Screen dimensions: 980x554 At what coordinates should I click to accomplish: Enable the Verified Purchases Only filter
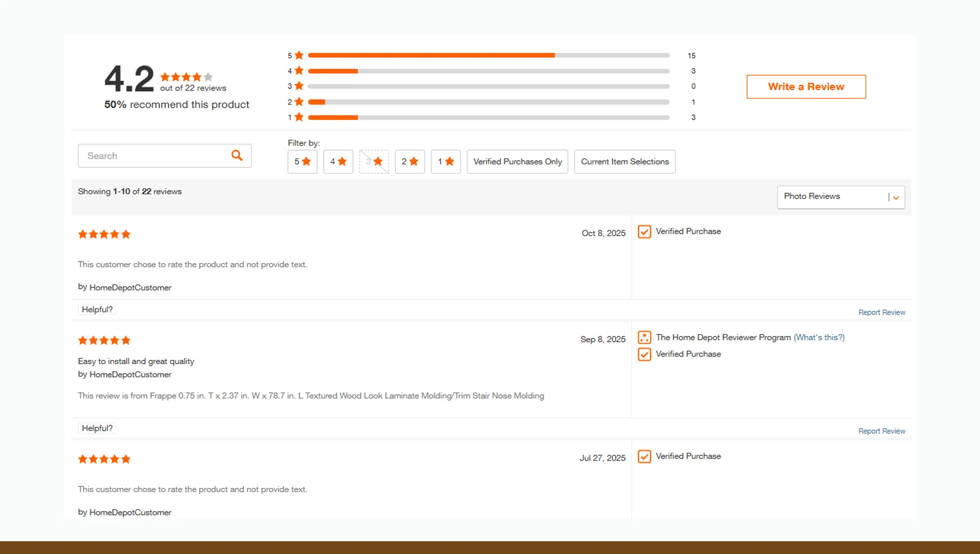pyautogui.click(x=517, y=161)
